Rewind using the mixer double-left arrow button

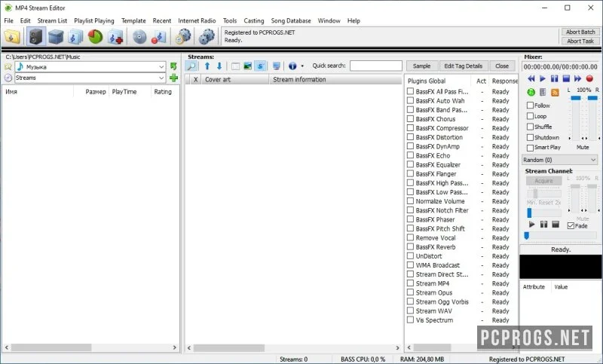pos(531,79)
